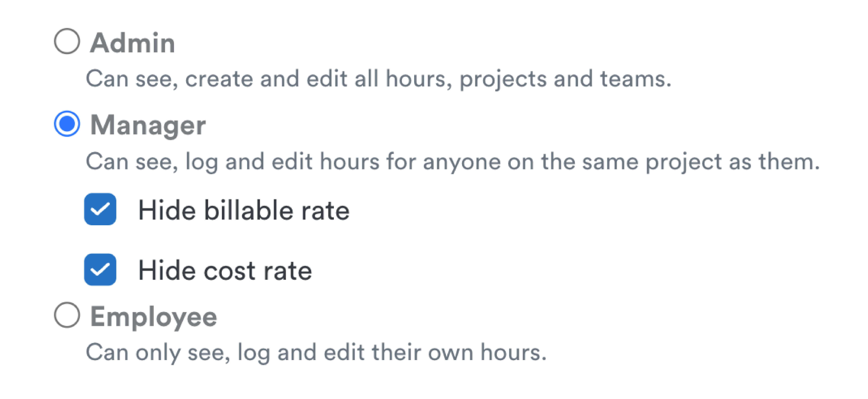
Task: Disable the Hide cost rate checkbox
Action: (100, 269)
